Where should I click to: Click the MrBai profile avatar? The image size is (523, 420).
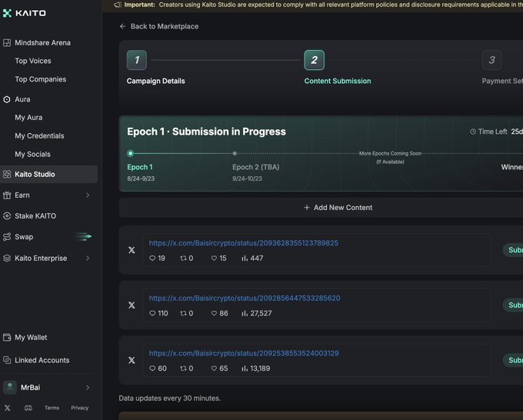(x=10, y=387)
